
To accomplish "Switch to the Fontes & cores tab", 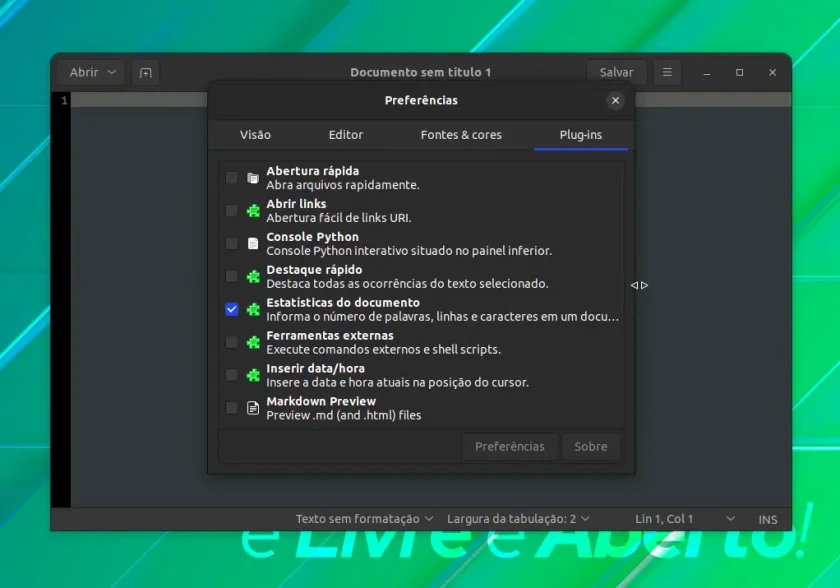I will (x=461, y=135).
